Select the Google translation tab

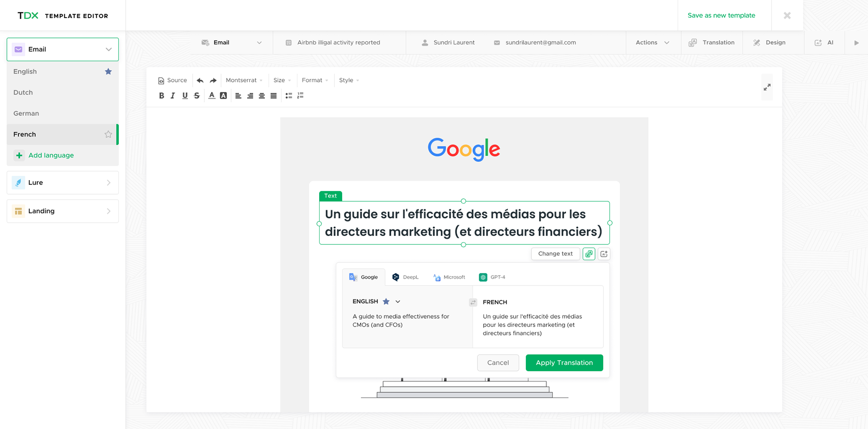click(363, 277)
